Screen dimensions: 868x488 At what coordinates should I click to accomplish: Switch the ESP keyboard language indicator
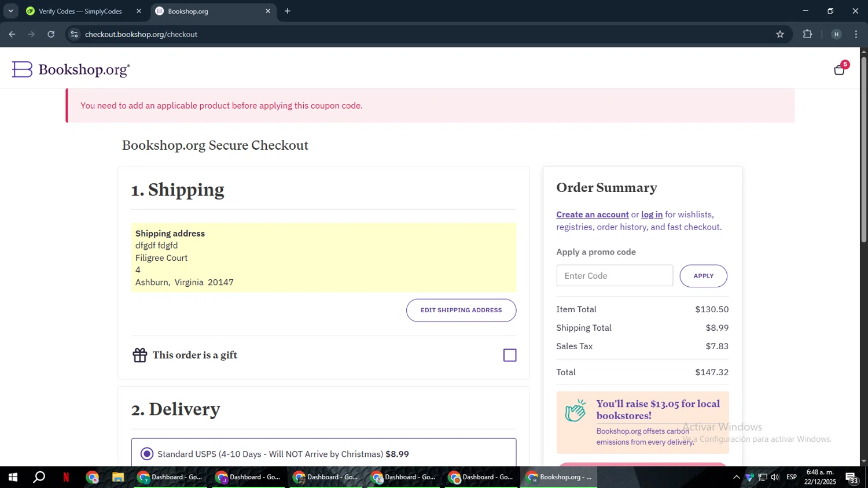click(792, 477)
